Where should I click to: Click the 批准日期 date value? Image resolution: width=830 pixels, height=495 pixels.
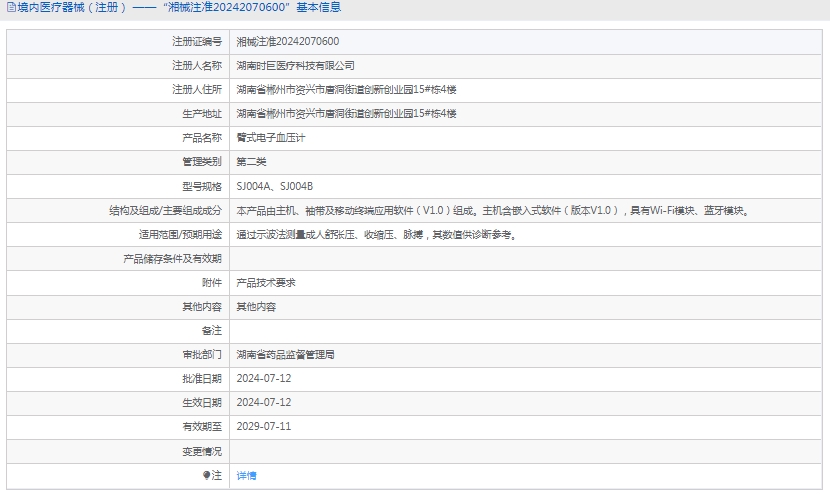pos(264,379)
